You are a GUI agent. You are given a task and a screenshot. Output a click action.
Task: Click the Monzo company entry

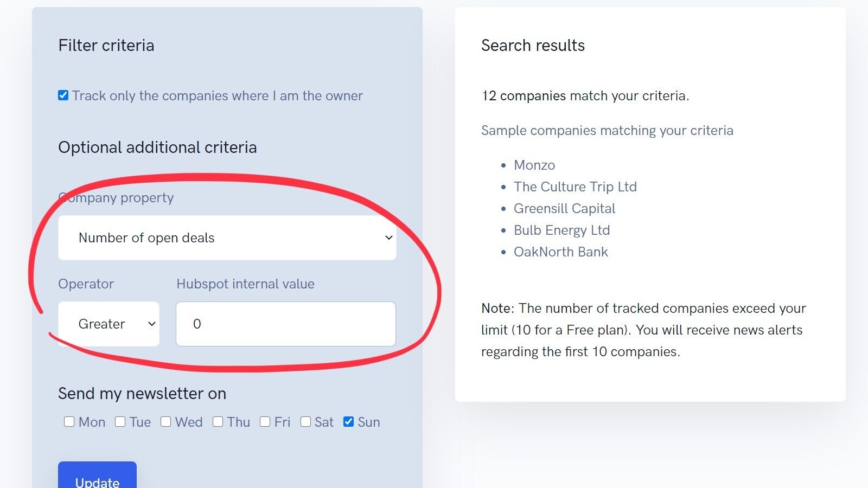[534, 165]
